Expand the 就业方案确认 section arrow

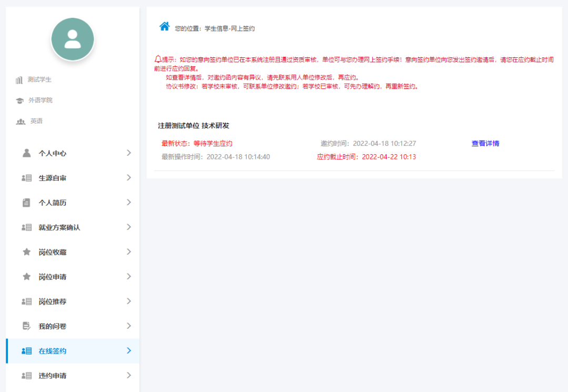128,227
